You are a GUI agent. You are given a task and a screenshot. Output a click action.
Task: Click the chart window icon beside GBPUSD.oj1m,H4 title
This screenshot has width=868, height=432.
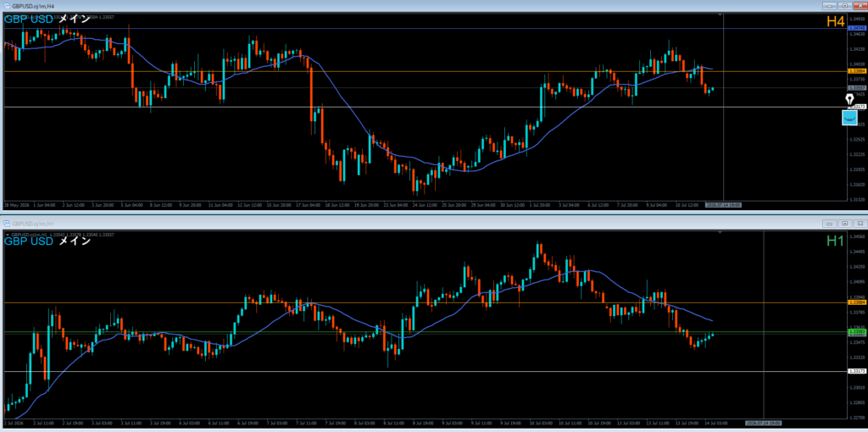[x=7, y=6]
